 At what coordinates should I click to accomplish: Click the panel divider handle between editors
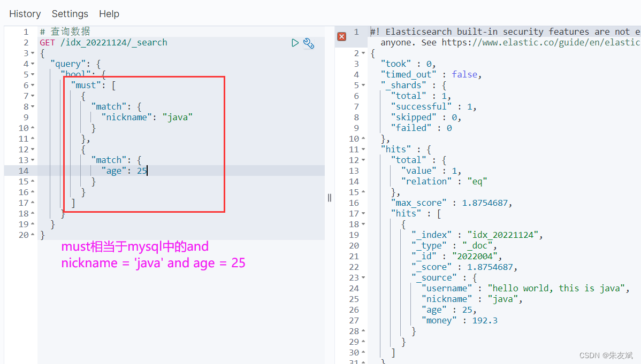(x=329, y=197)
